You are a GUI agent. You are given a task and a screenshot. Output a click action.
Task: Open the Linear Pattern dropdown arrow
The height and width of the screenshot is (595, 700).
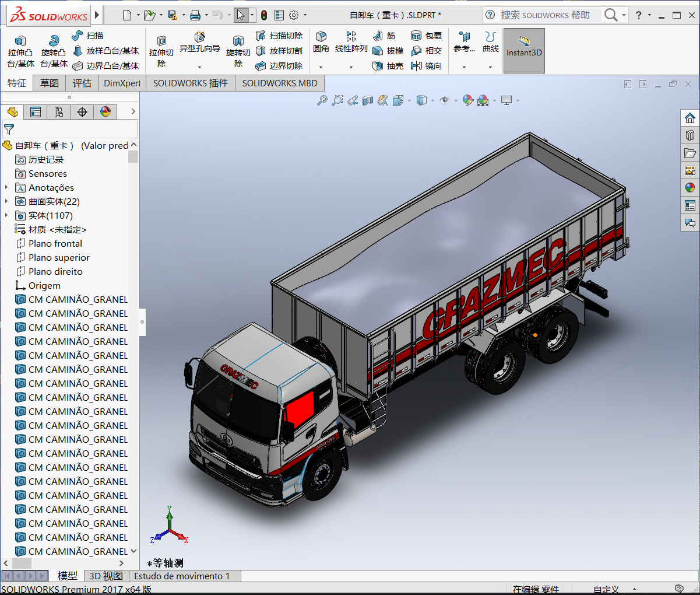coord(351,67)
